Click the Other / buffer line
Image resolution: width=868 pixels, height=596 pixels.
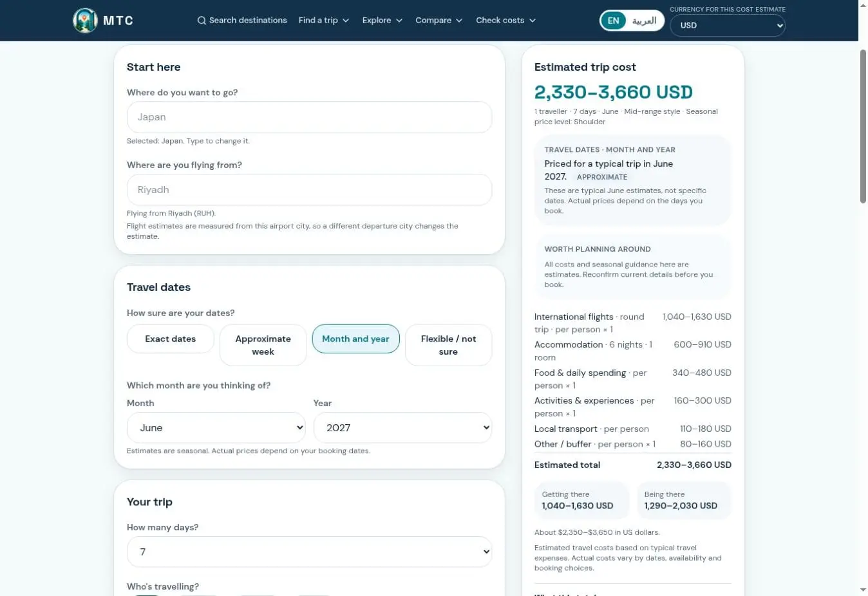[633, 444]
